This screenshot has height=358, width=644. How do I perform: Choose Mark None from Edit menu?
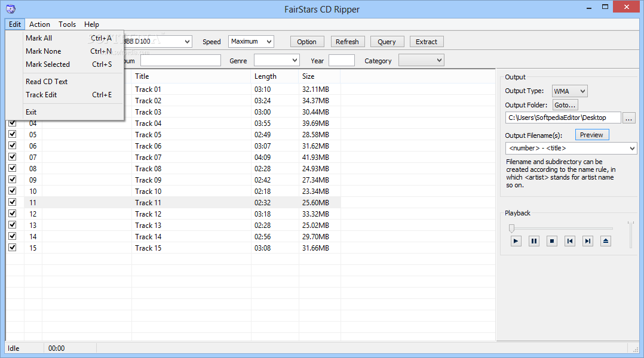pos(65,51)
